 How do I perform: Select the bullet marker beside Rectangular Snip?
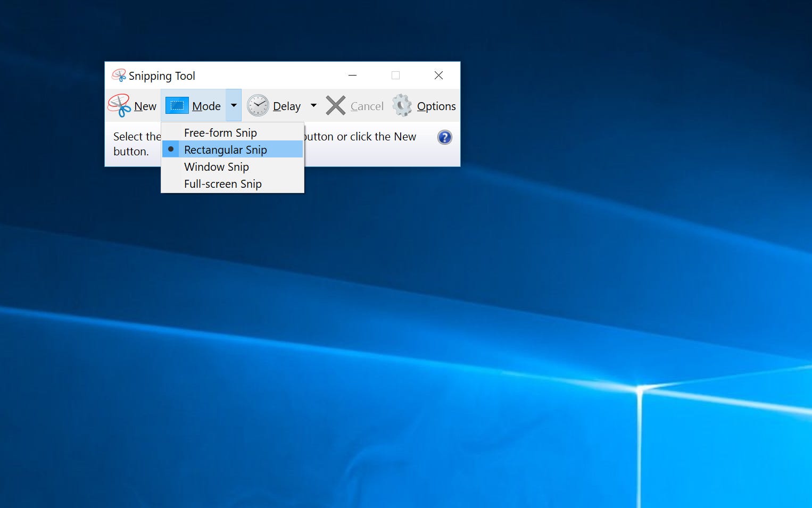click(171, 149)
